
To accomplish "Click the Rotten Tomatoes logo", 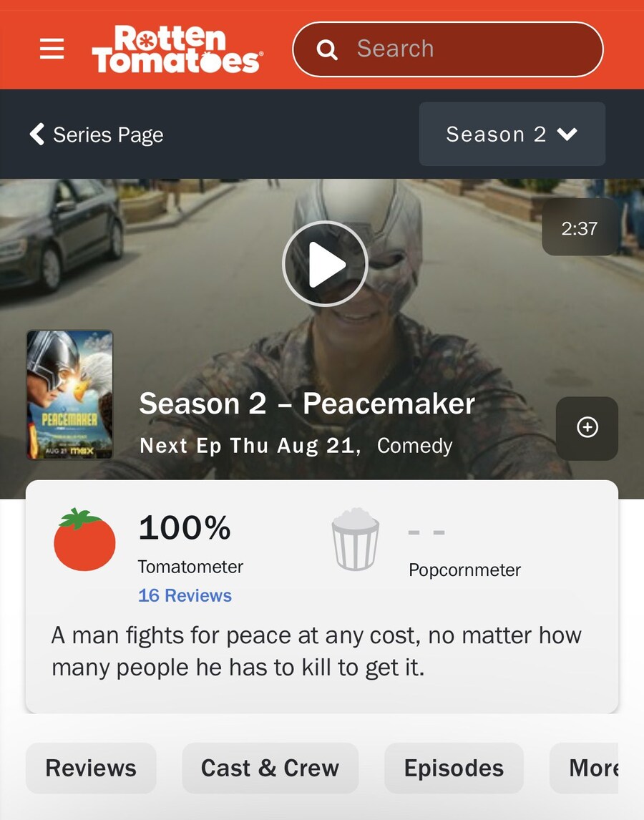I will (177, 49).
